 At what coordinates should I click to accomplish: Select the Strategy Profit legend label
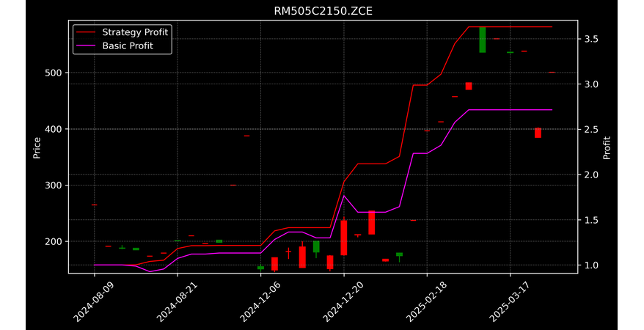point(135,32)
